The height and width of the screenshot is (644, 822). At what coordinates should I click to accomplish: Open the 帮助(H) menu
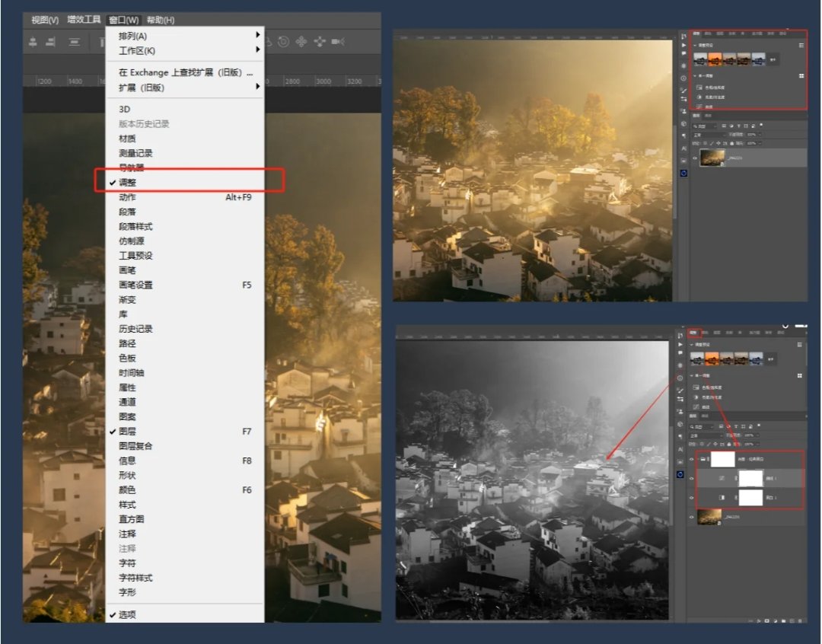click(x=160, y=20)
